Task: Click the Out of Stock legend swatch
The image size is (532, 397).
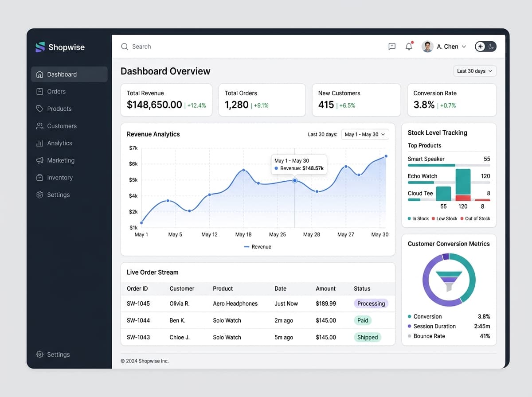Action: [462, 218]
